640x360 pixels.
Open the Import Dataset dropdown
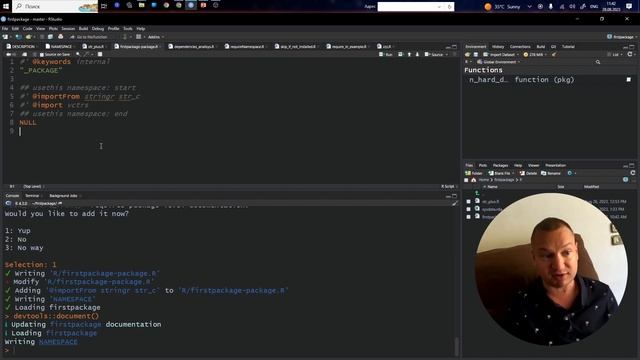[x=501, y=54]
